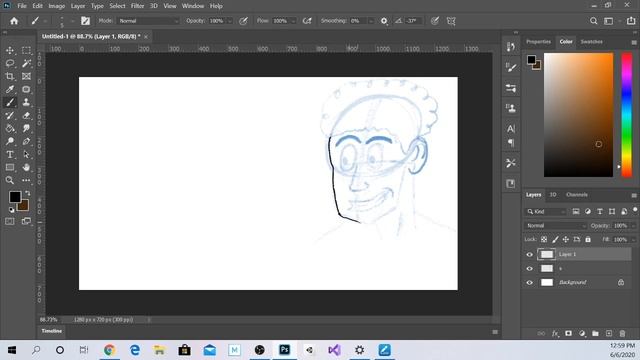Select the Zoom tool
The image size is (640, 360).
click(x=10, y=180)
